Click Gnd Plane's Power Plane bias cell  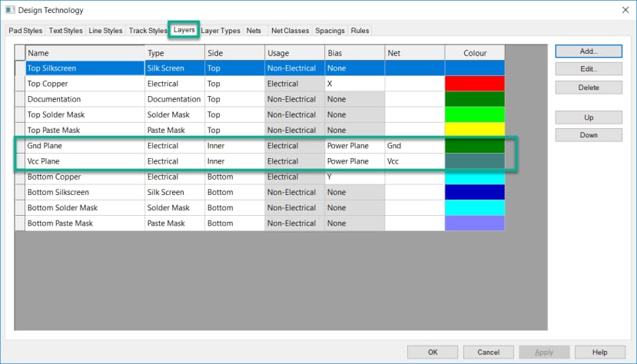[x=355, y=146]
